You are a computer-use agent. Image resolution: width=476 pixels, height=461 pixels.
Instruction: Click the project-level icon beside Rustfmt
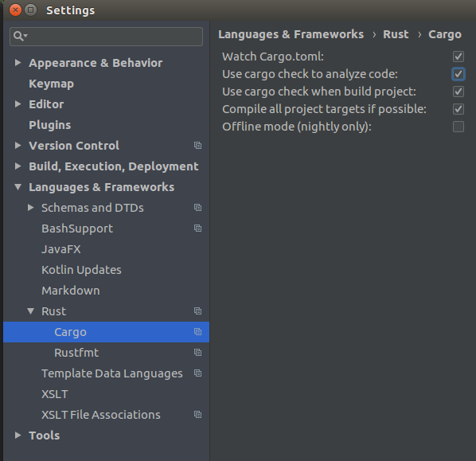point(197,352)
